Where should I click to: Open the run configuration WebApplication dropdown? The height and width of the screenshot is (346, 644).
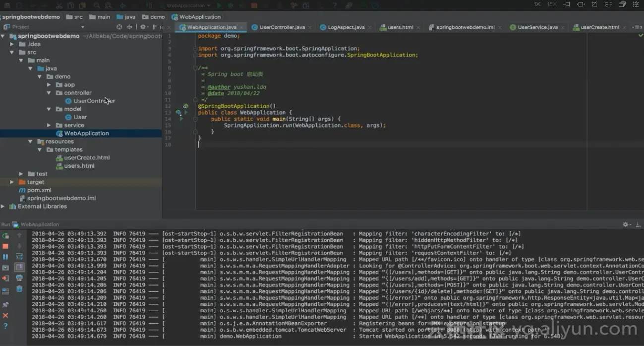pos(185,5)
